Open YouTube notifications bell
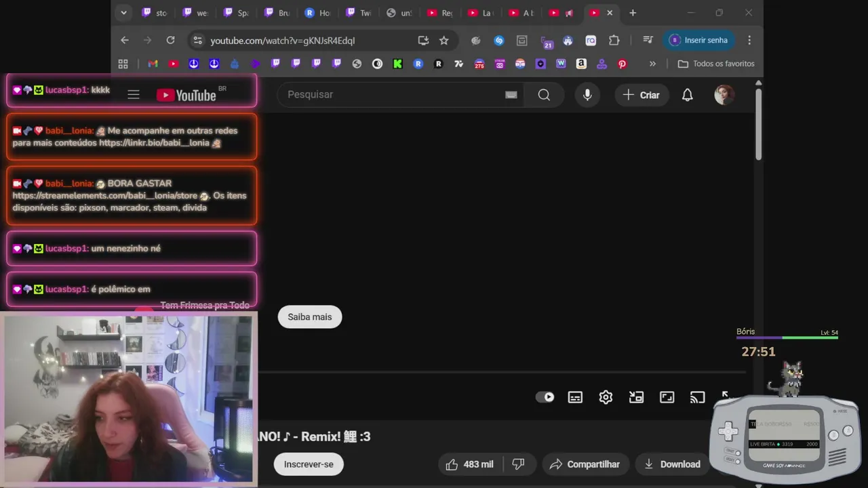Viewport: 868px width, 488px height. tap(687, 95)
